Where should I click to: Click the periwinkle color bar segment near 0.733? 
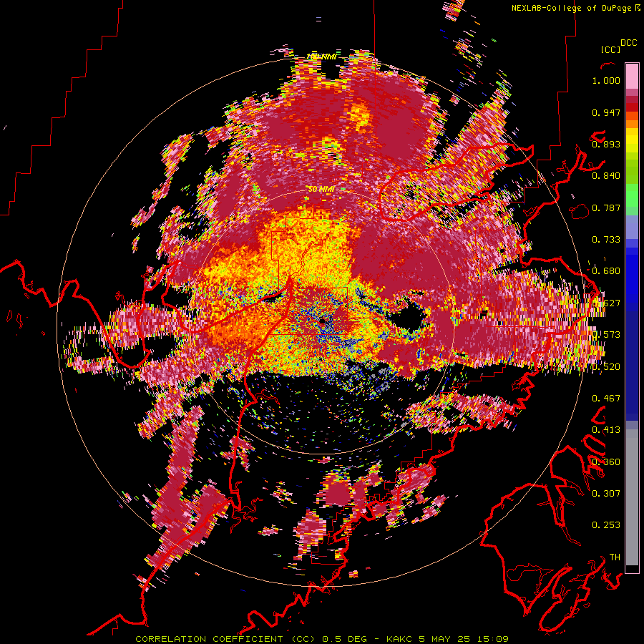click(x=632, y=227)
